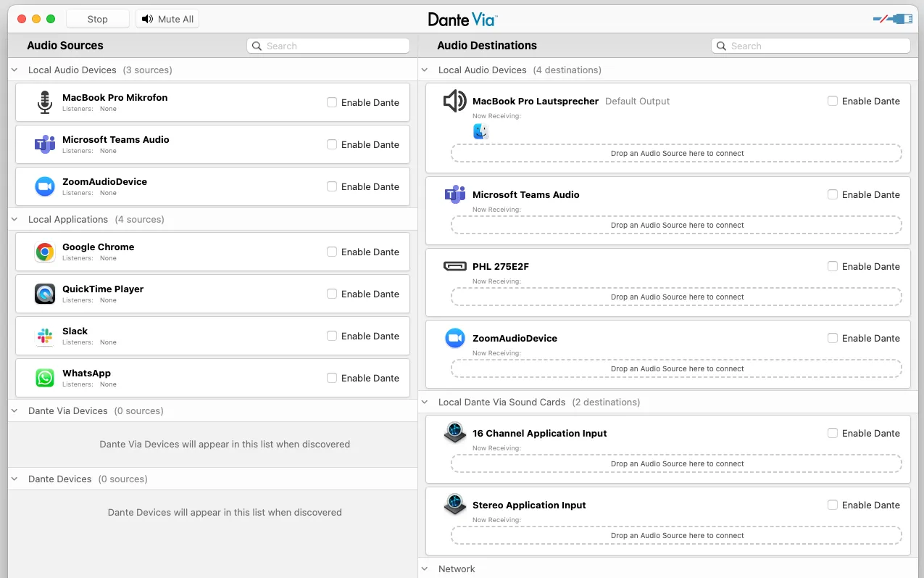Click the Microsoft Teams Audio destination icon

click(454, 194)
